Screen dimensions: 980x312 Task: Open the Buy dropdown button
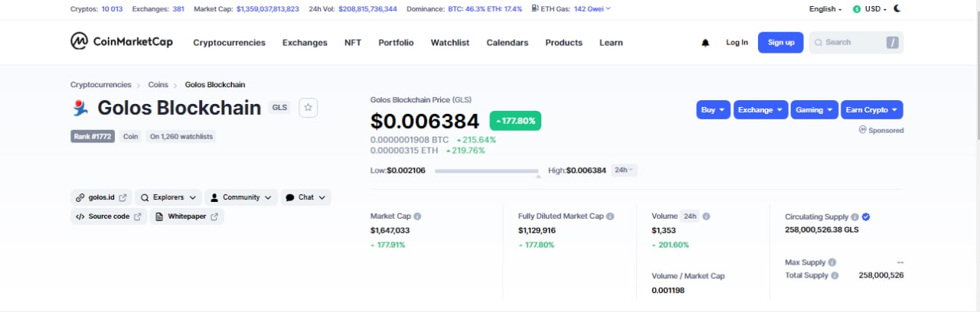713,109
